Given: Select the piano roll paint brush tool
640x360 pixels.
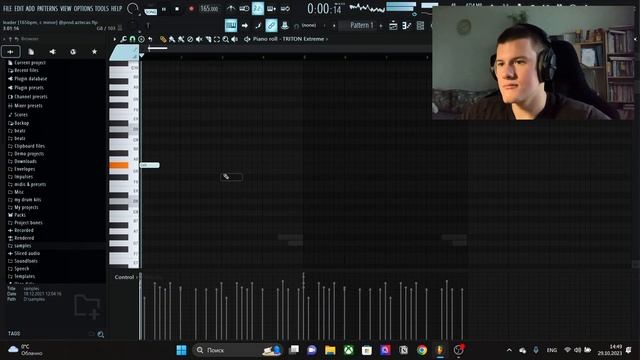Looking at the screenshot, I should click(172, 39).
